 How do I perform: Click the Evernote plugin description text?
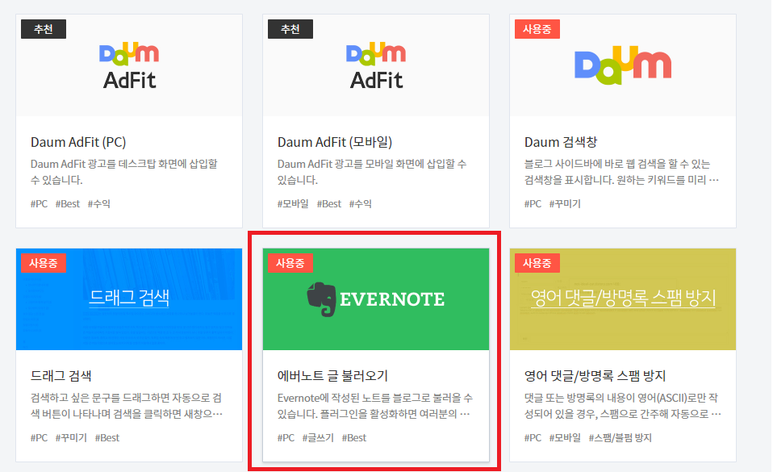375,405
